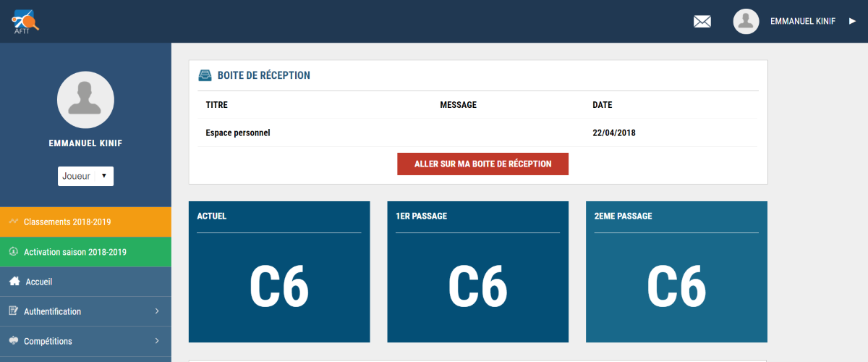Expand the Authentification submenu chevron
Screen dimensions: 868x362
coord(157,311)
